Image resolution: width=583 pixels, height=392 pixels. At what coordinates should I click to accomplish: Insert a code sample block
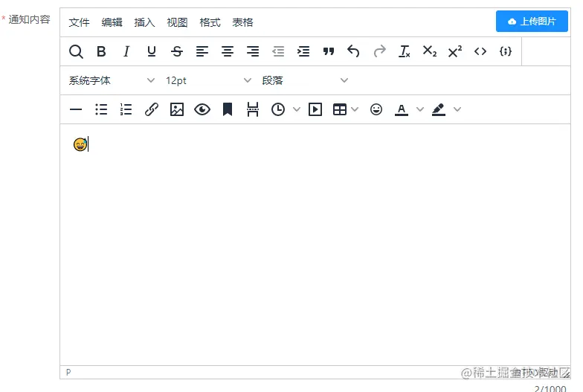click(506, 51)
